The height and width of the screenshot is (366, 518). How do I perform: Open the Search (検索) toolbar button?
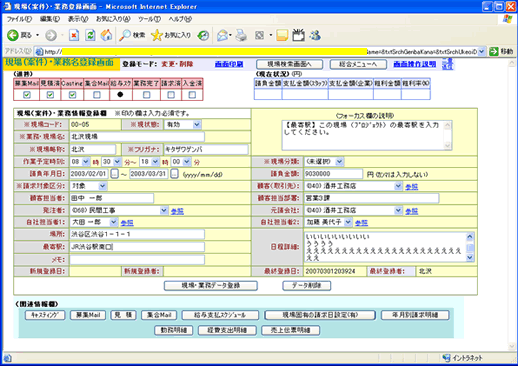click(132, 35)
